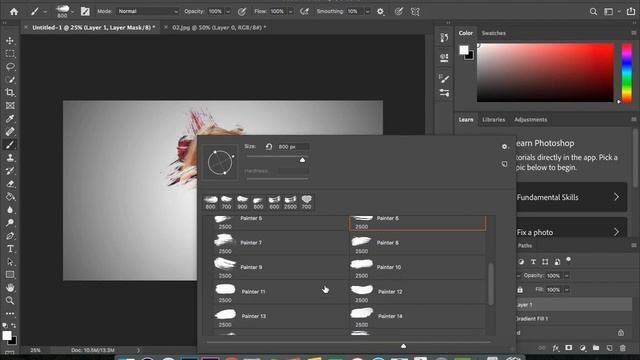The width and height of the screenshot is (640, 360).
Task: Delete layer trash icon
Action: (622, 348)
